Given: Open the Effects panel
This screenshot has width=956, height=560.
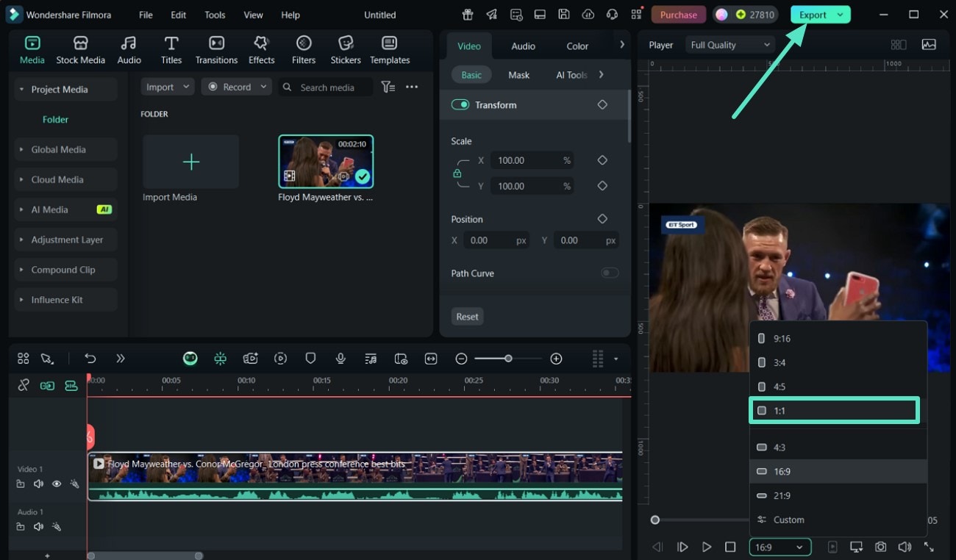Looking at the screenshot, I should (x=261, y=51).
